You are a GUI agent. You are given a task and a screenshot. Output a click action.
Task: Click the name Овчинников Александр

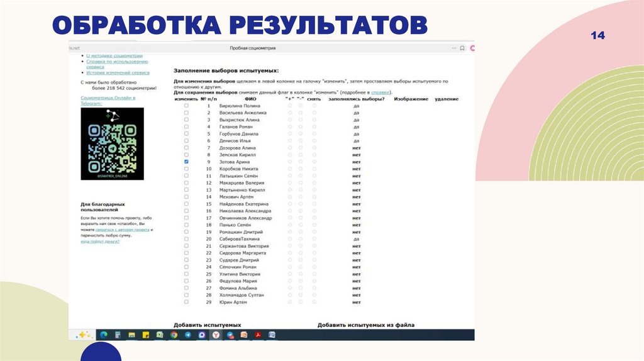(246, 218)
